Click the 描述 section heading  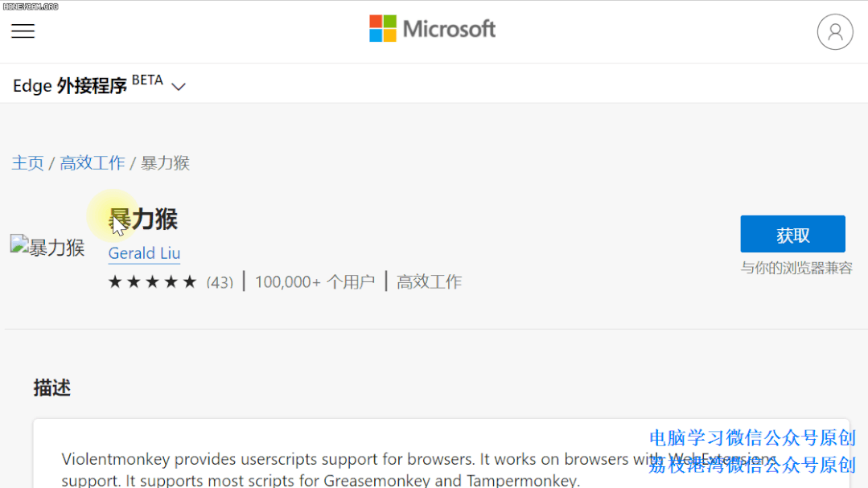[x=52, y=388]
